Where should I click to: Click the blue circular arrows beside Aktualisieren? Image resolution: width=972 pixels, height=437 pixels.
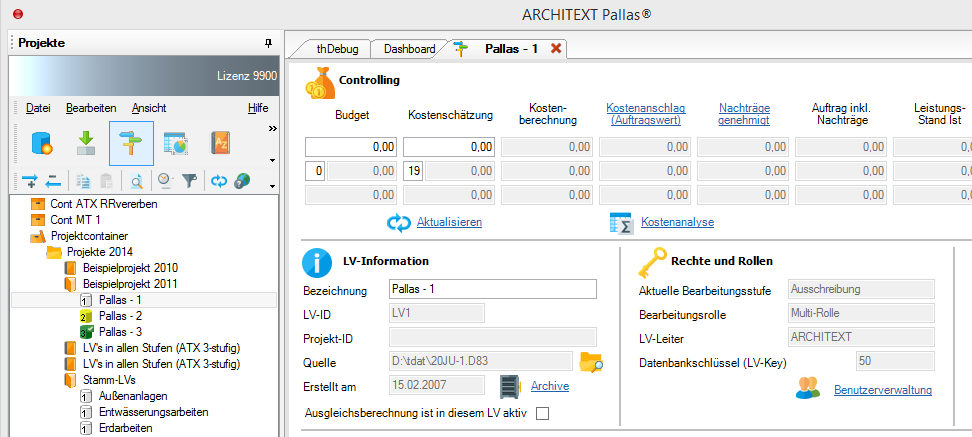tap(399, 223)
